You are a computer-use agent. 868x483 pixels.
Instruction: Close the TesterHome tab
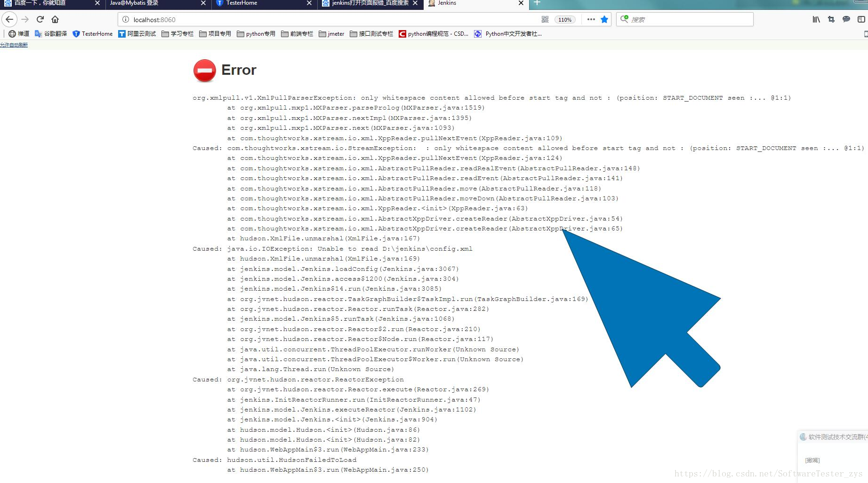[309, 3]
